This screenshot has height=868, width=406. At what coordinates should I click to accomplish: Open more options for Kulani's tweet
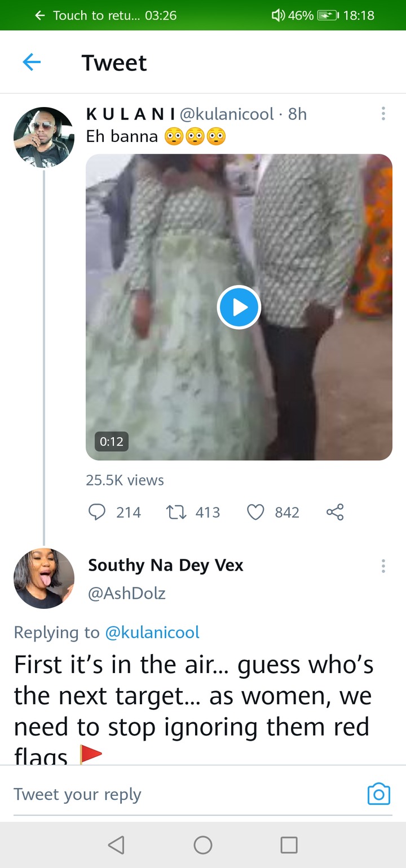pos(383,114)
